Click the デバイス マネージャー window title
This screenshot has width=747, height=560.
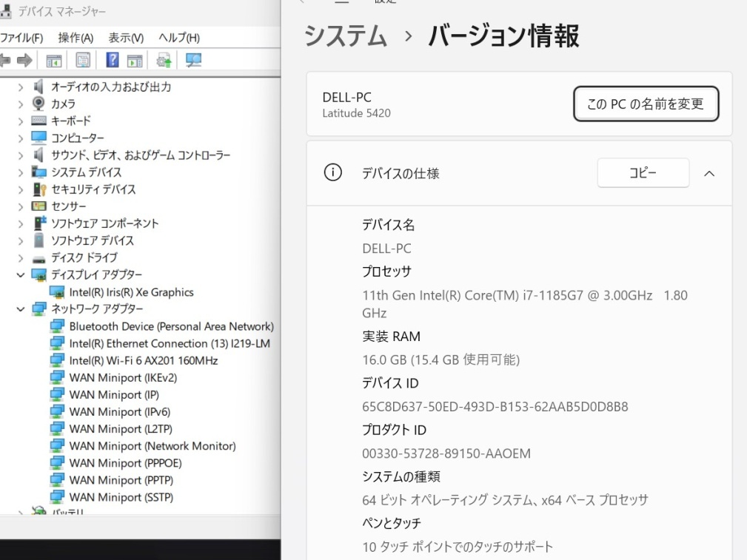(x=62, y=11)
